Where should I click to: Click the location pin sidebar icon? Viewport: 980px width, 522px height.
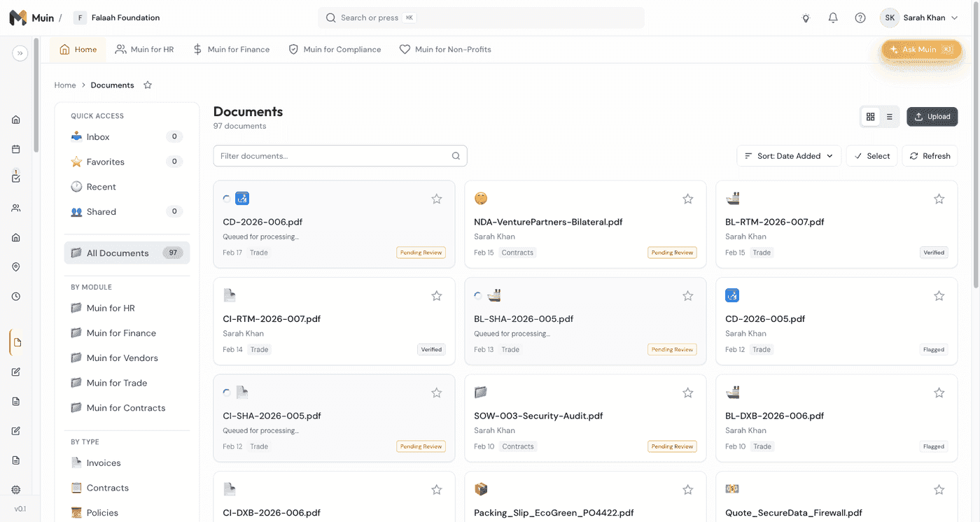coord(16,267)
